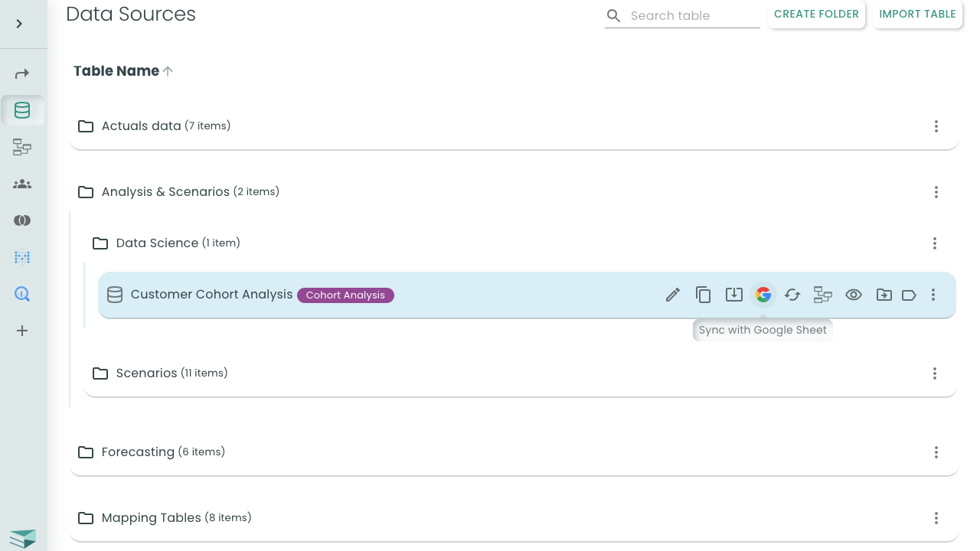
Task: Sync Customer Cohort Analysis with Google Sheet
Action: [763, 295]
